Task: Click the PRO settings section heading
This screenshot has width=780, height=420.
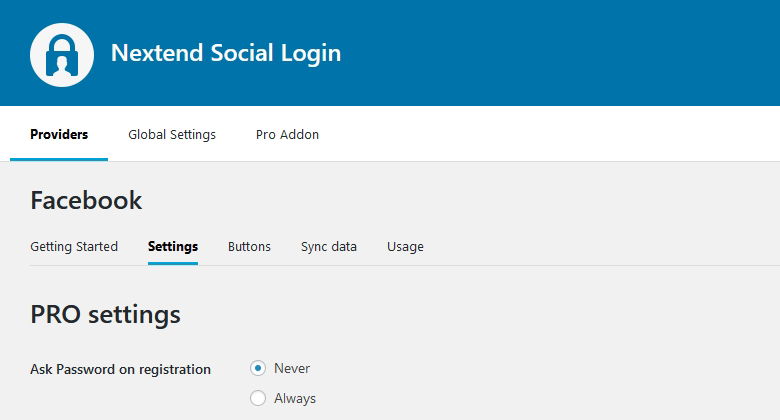Action: [105, 314]
